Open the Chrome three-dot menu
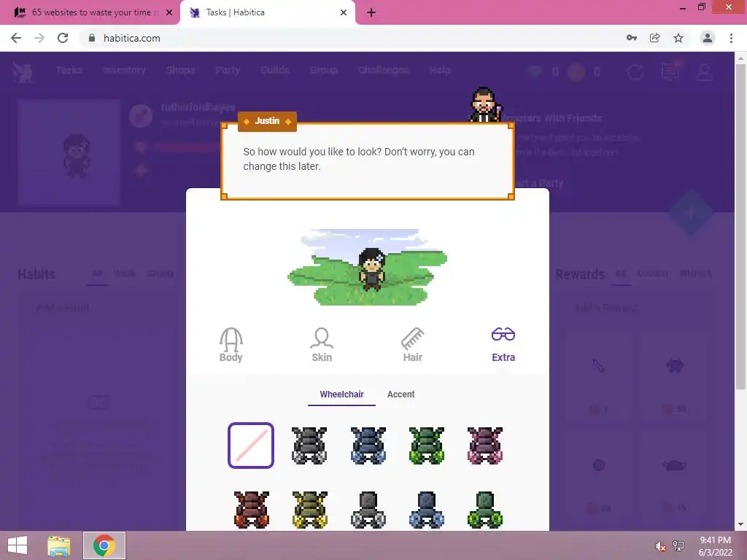This screenshot has height=560, width=747. [731, 38]
